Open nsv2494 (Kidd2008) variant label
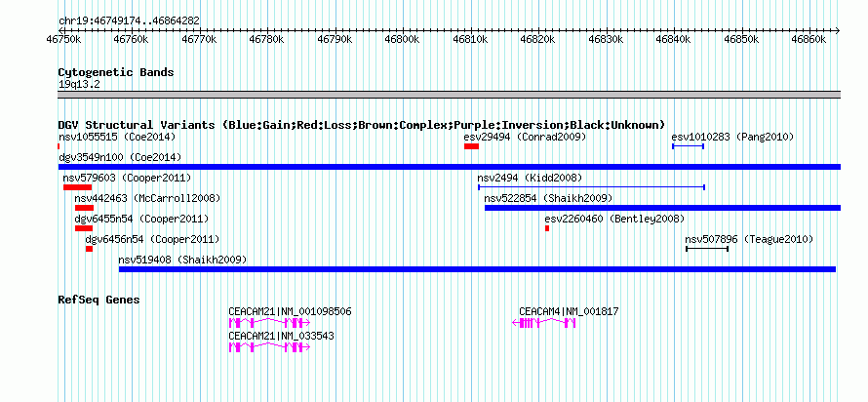Image resolution: width=868 pixels, height=402 pixels. pos(530,179)
